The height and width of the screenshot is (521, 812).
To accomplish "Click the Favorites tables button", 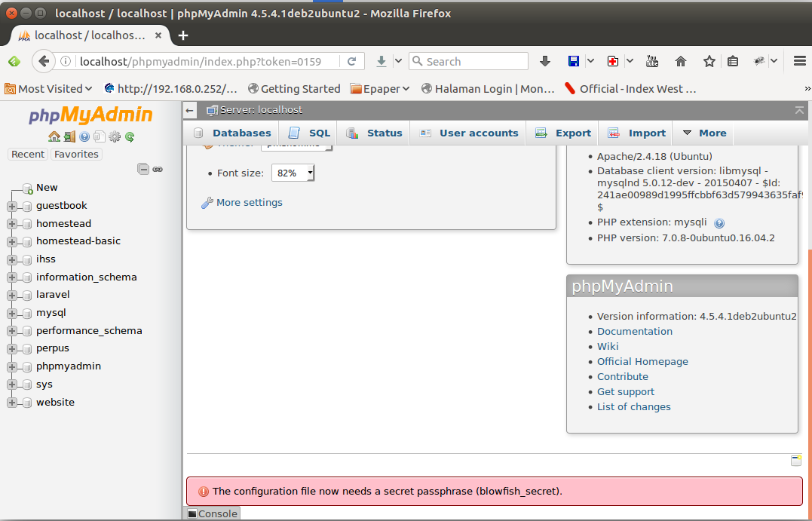I will pyautogui.click(x=76, y=155).
